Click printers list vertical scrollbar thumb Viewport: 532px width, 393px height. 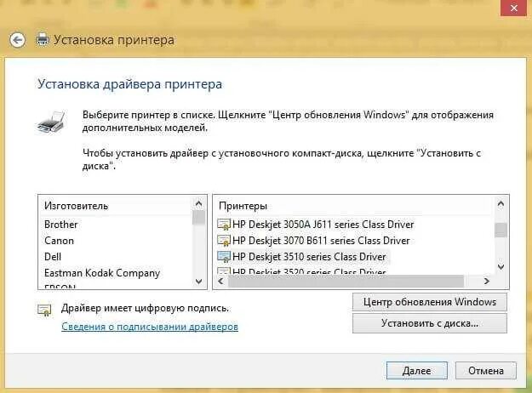tap(501, 231)
